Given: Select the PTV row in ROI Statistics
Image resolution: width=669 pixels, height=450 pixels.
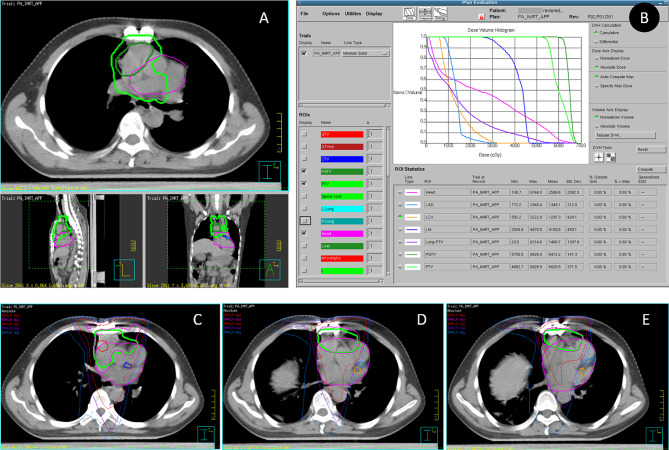Looking at the screenshot, I should (x=525, y=267).
